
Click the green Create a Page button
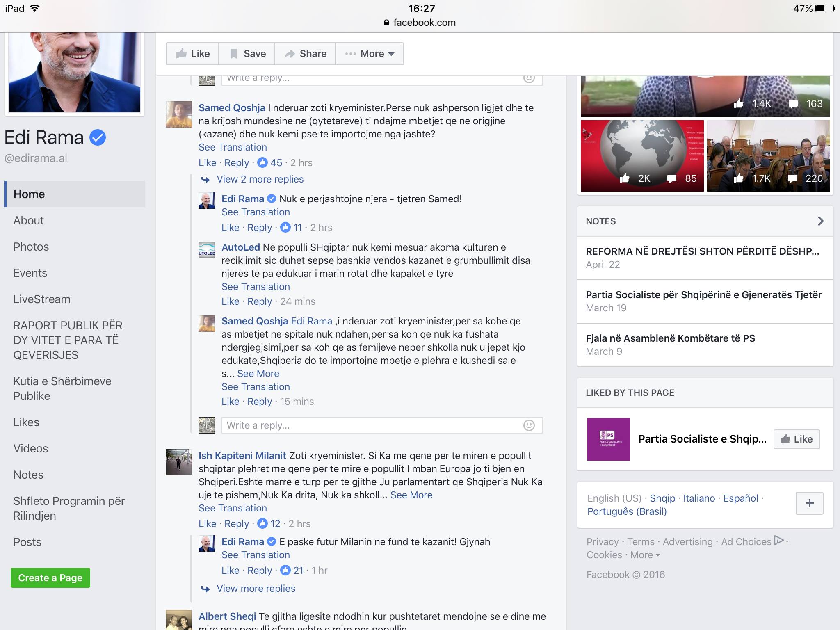50,578
